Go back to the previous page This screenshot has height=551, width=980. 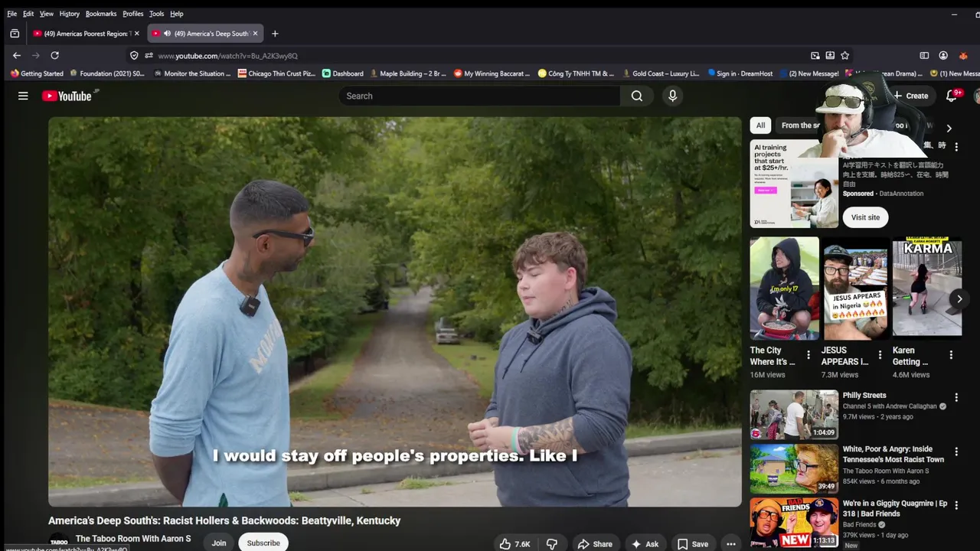click(x=17, y=55)
